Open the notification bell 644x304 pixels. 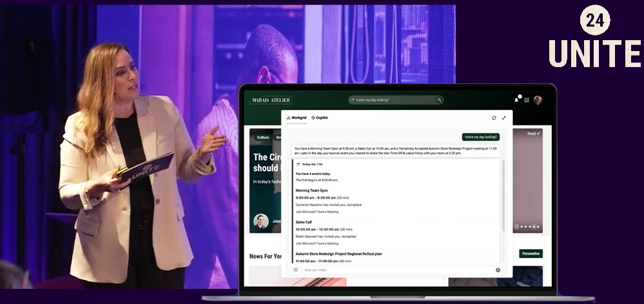(516, 100)
